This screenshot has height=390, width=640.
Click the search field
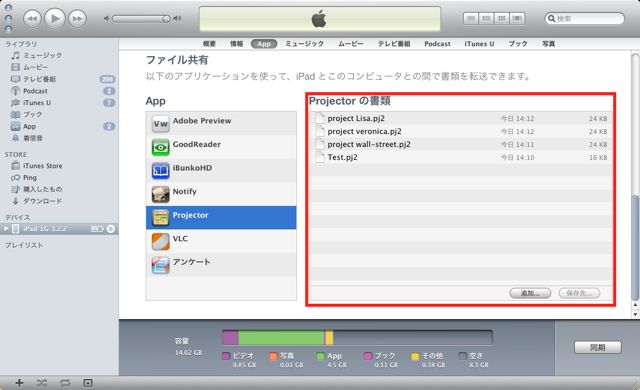(584, 18)
